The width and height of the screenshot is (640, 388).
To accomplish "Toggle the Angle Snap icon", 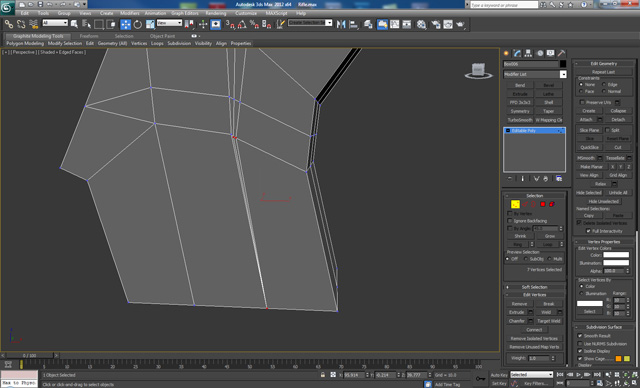I will (242, 24).
